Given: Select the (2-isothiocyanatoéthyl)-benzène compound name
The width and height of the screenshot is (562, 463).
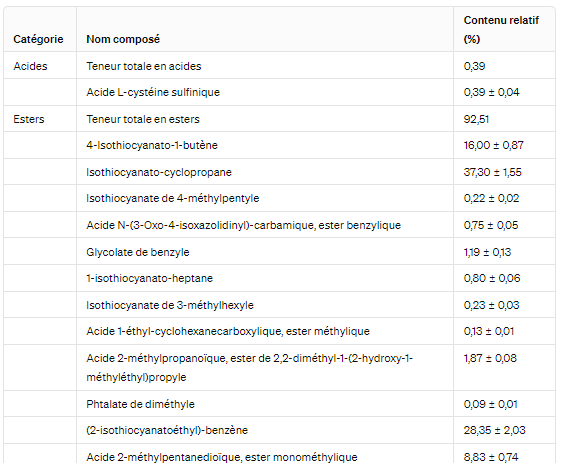Looking at the screenshot, I should [167, 430].
